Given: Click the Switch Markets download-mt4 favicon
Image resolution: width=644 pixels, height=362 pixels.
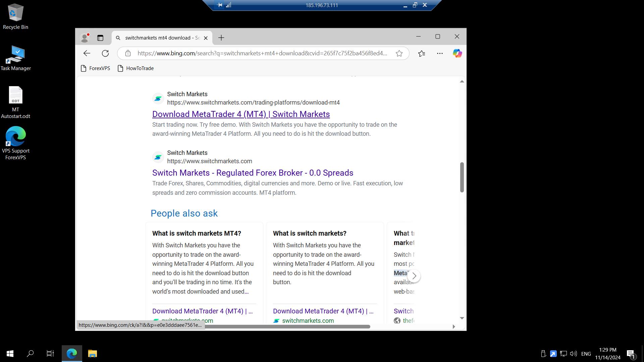Looking at the screenshot, I should 158,99.
